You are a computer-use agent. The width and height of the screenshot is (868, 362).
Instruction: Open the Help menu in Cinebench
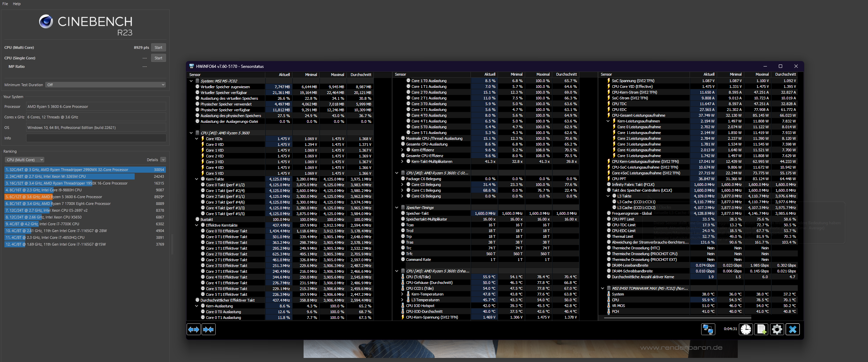[17, 4]
